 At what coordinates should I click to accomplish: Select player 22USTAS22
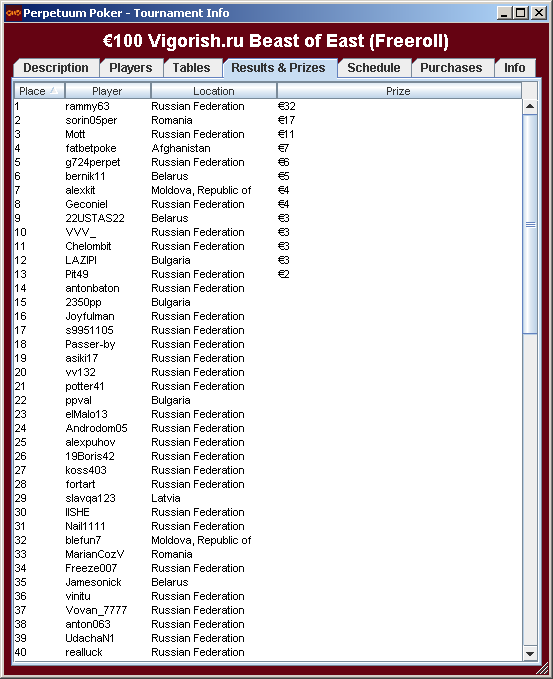pos(95,218)
